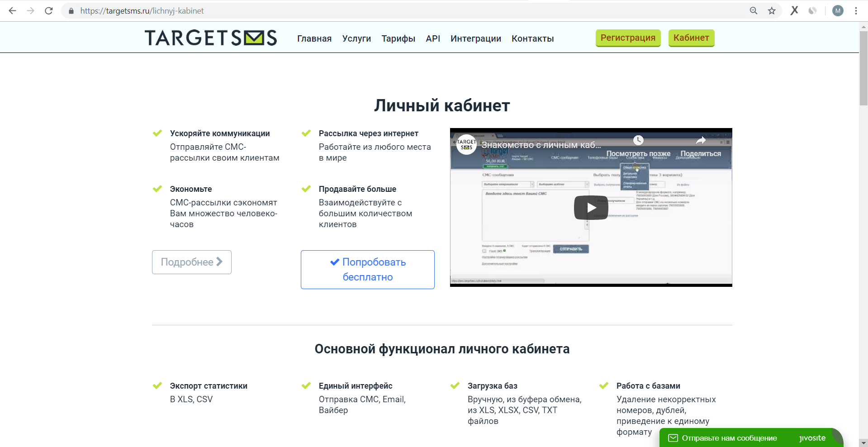Image resolution: width=868 pixels, height=447 pixels.
Task: Open the API menu item
Action: 433,38
